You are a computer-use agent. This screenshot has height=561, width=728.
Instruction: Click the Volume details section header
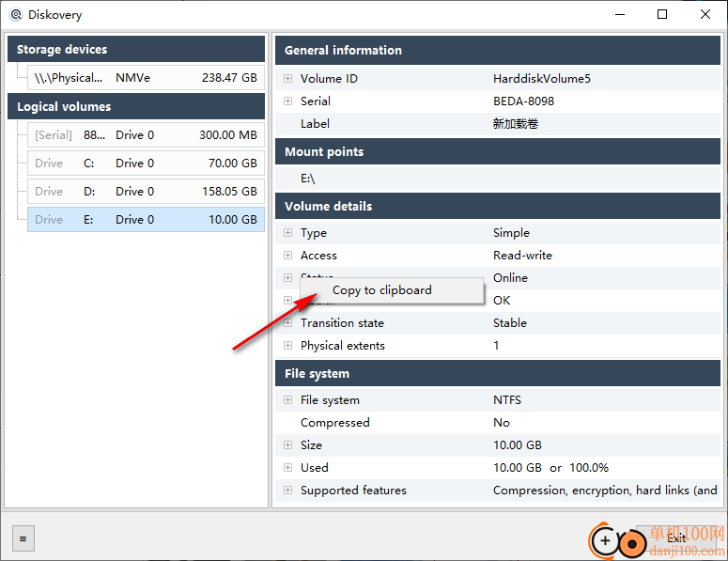pos(498,206)
